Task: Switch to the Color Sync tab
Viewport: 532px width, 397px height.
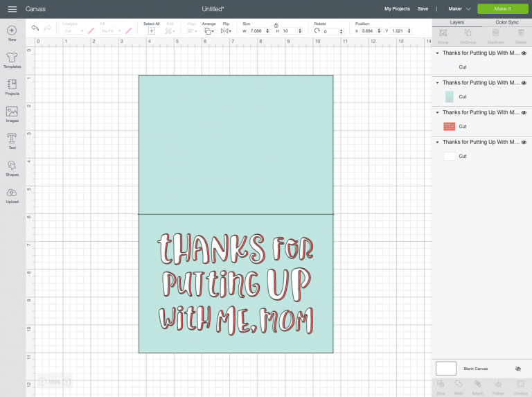Action: [x=507, y=22]
